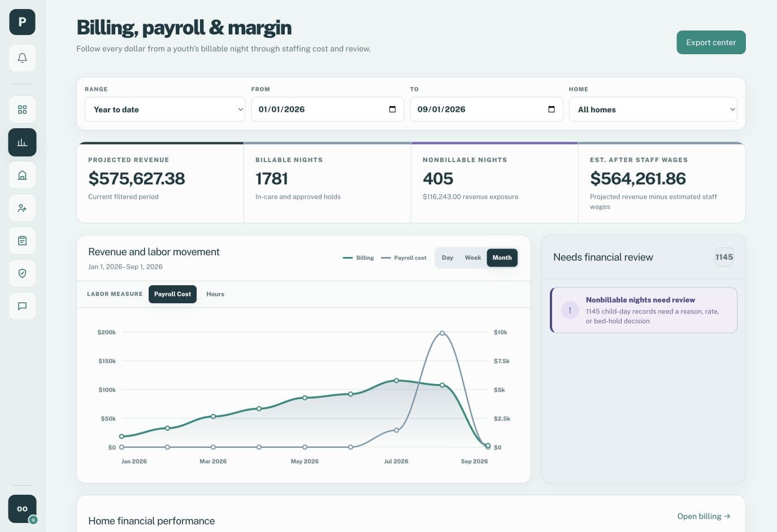Open notifications bell icon
Image resolution: width=777 pixels, height=532 pixels.
point(22,58)
